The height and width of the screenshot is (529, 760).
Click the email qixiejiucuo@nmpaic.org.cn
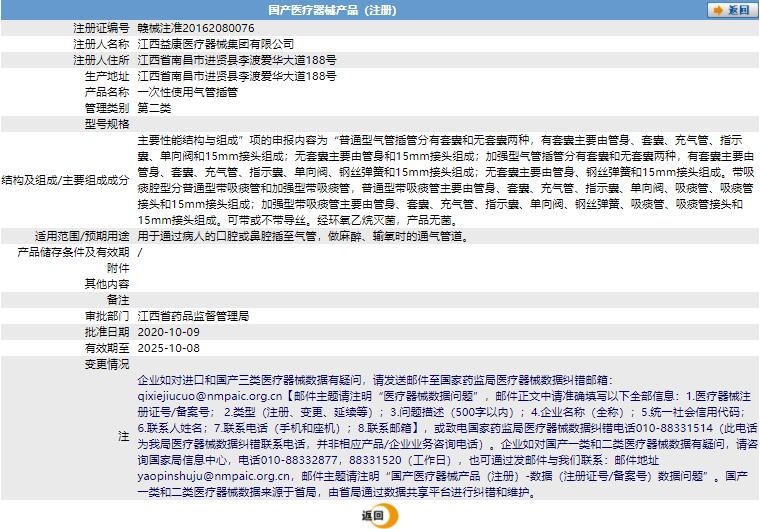[x=210, y=396]
